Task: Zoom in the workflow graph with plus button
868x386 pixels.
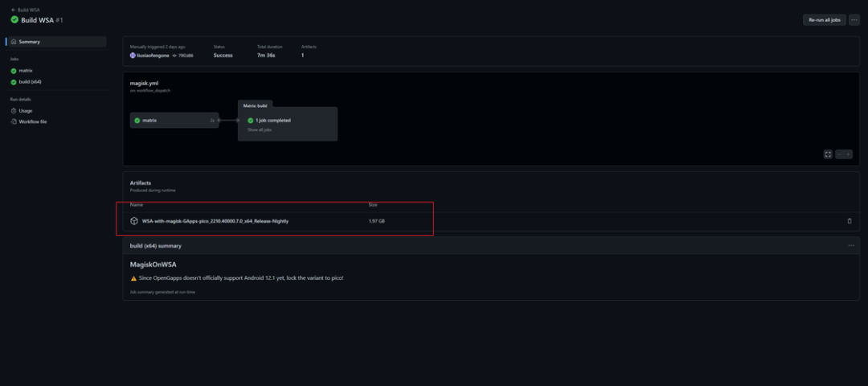Action: 848,154
